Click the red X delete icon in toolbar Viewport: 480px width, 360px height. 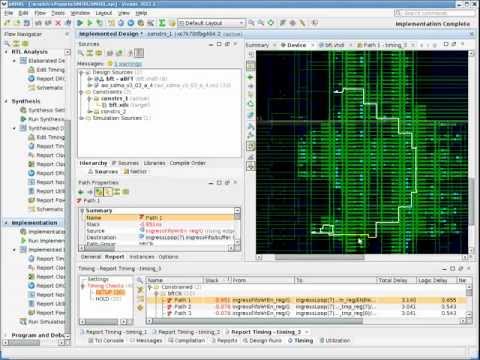[x=58, y=23]
